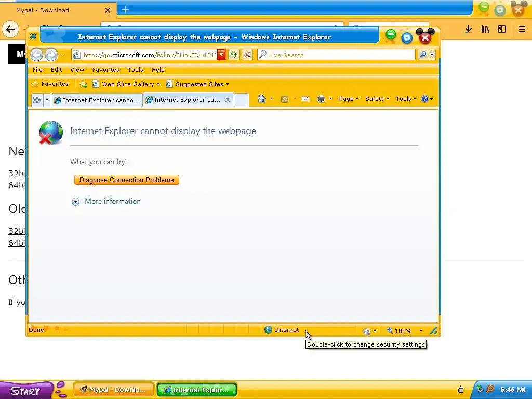Open the View menu
This screenshot has width=532, height=399.
coord(77,70)
